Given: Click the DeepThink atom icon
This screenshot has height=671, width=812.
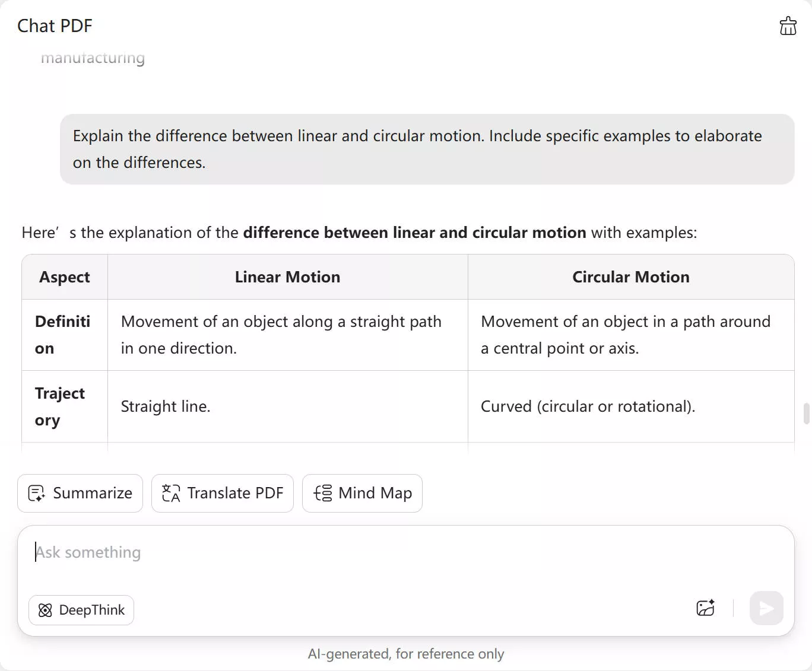Looking at the screenshot, I should pos(45,610).
